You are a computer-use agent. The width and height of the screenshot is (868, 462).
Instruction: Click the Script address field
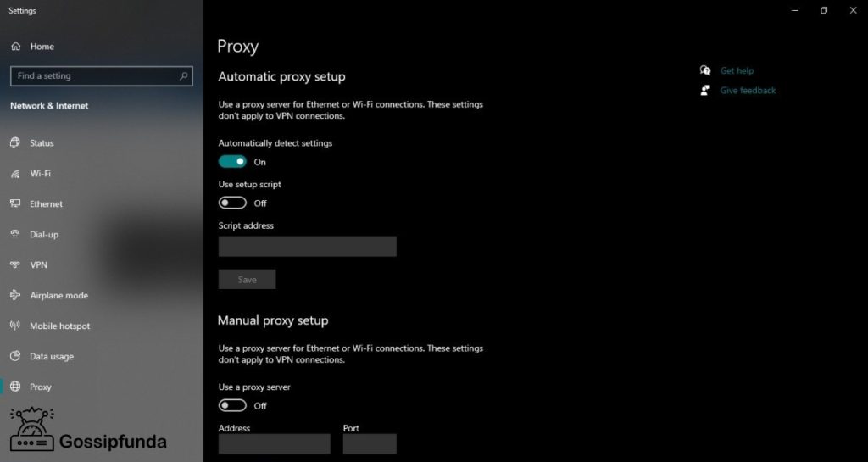coord(307,246)
